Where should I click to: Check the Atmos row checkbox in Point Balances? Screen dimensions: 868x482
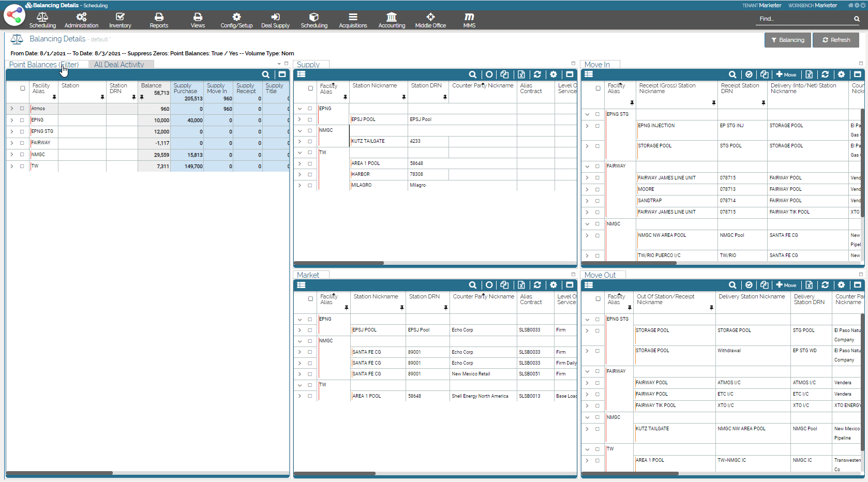(22, 109)
